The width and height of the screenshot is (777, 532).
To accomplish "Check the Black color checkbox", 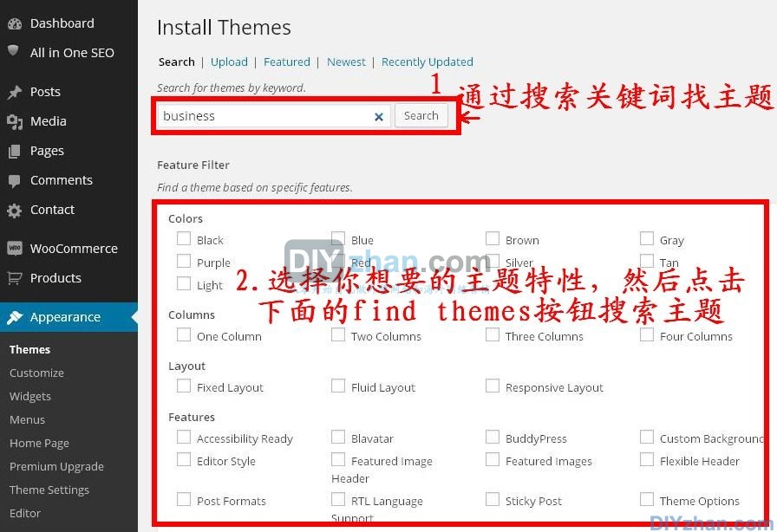I will pos(184,238).
